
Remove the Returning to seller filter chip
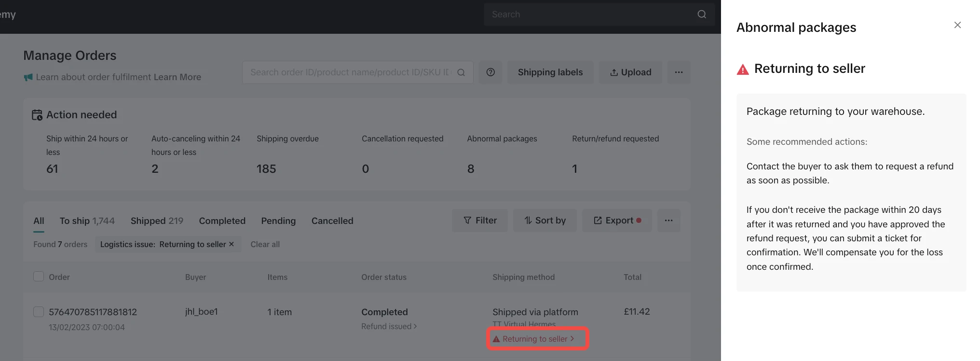[231, 244]
